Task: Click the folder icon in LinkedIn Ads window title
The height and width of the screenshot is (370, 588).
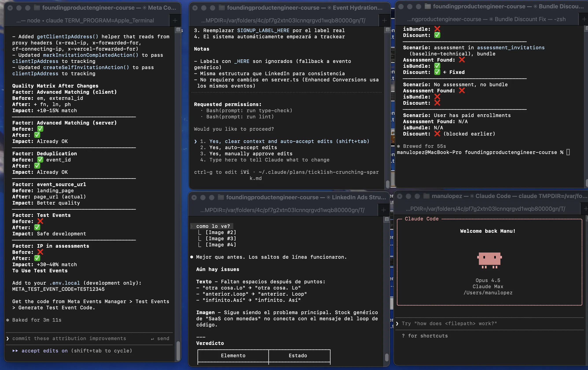Action: pos(220,197)
